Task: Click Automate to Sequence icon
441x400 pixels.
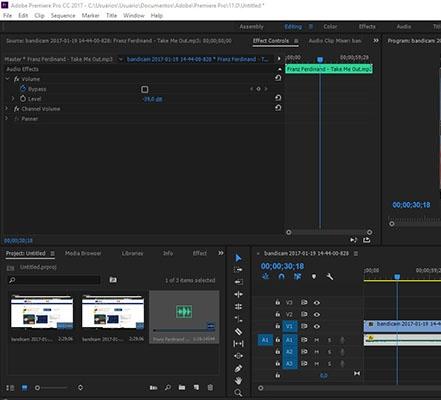Action: 153,388
